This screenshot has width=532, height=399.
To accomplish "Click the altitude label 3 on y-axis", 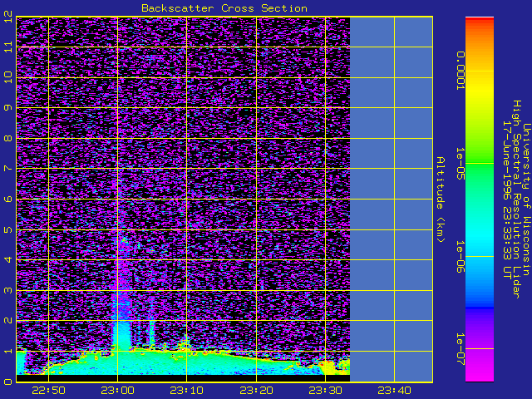I will pos(8,290).
